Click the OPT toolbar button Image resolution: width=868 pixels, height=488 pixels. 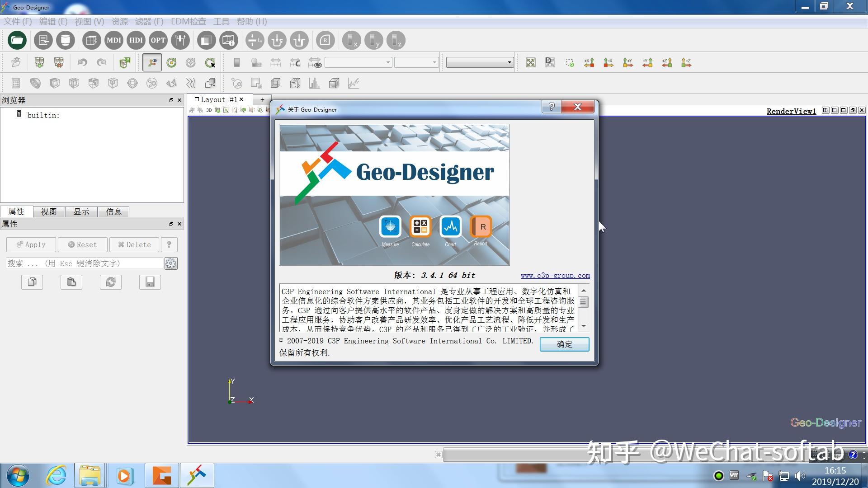[158, 40]
